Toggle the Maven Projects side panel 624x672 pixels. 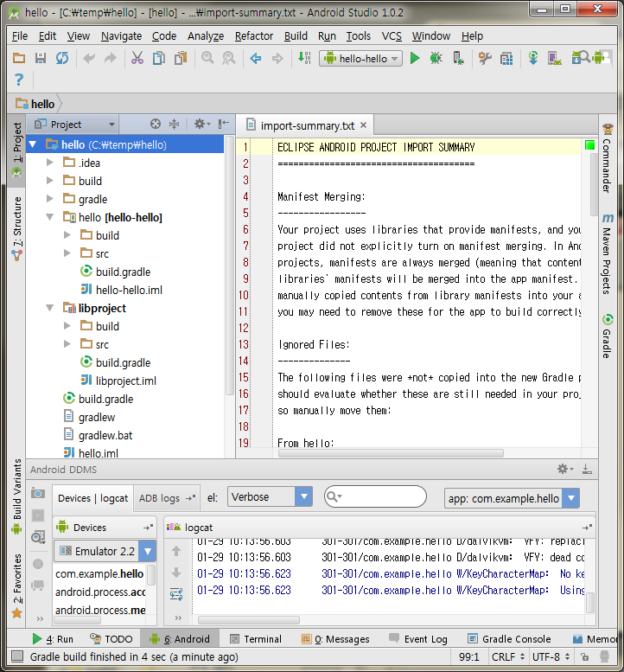[608, 254]
